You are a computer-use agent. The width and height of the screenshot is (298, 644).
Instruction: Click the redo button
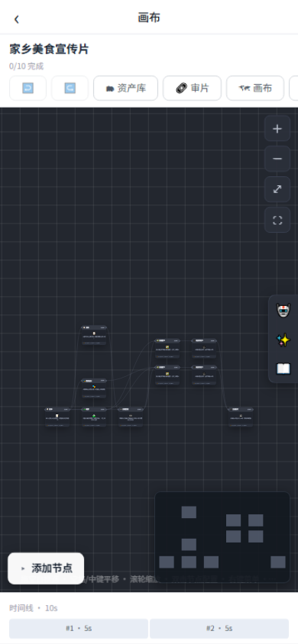tap(70, 88)
